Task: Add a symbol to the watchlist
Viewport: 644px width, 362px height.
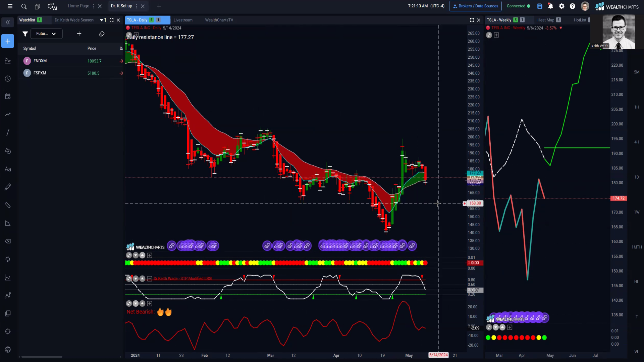Action: point(79,34)
